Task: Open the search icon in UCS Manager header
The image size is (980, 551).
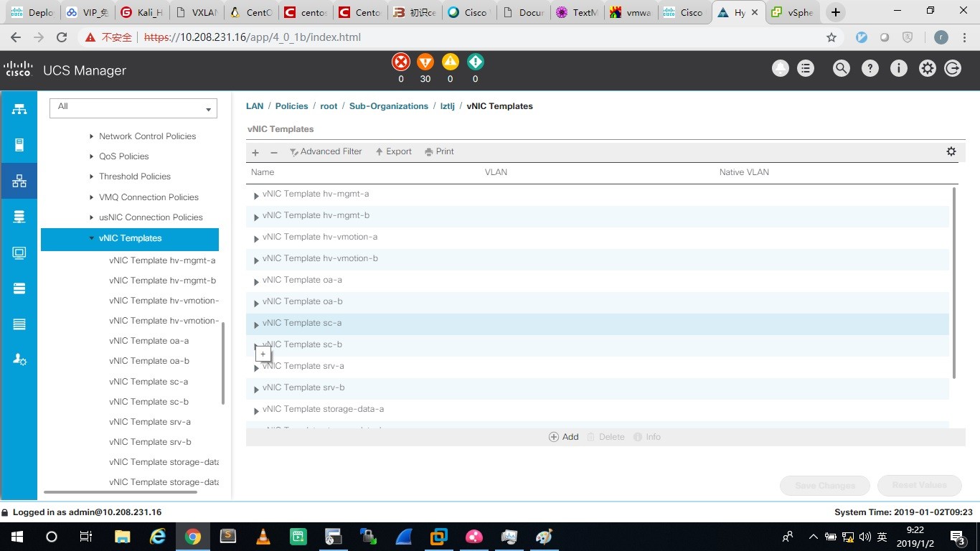Action: [842, 69]
